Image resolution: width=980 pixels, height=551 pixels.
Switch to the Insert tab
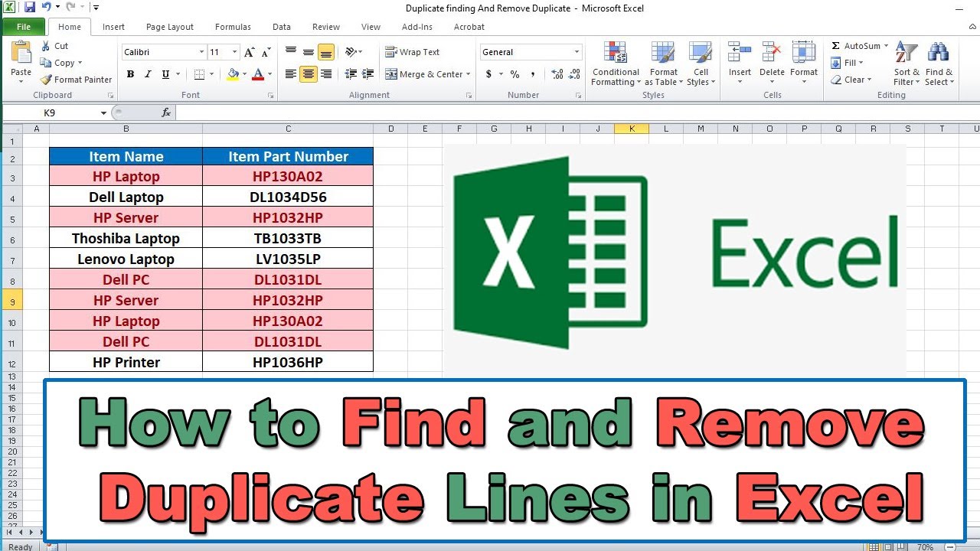tap(113, 27)
